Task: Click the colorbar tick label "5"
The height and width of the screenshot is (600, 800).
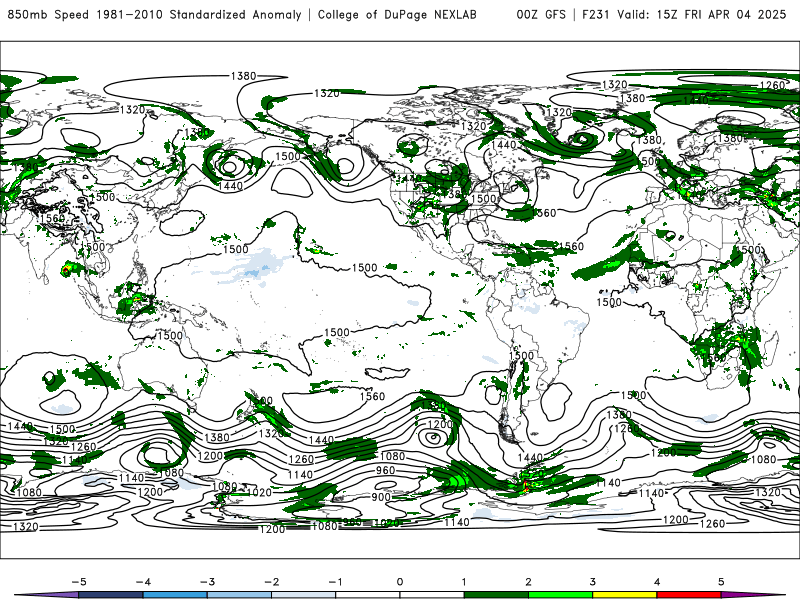Action: 721,582
